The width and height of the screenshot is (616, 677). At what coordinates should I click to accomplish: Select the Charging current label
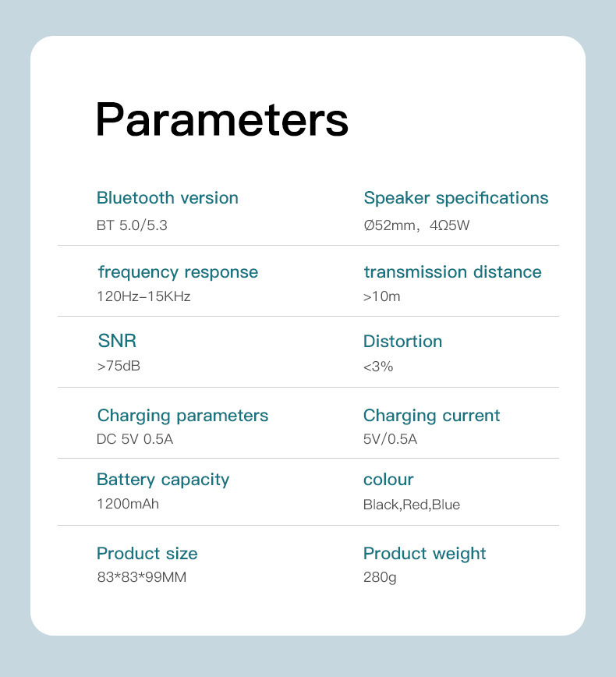pyautogui.click(x=431, y=416)
